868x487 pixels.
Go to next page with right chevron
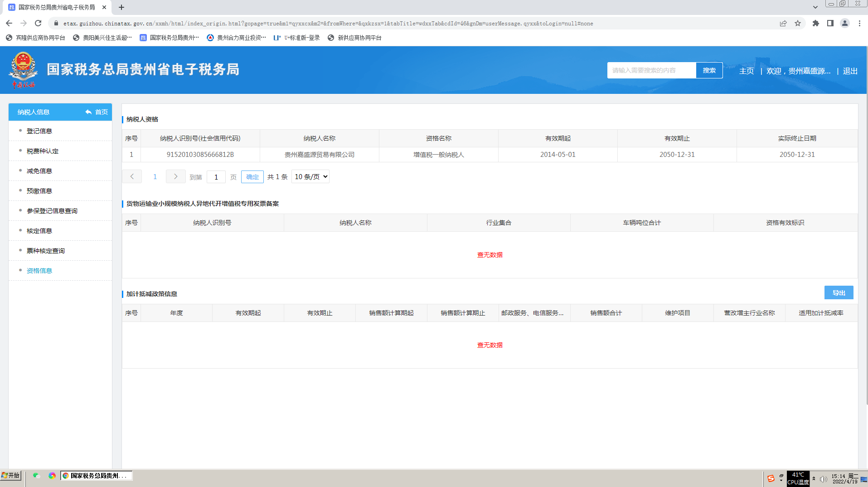(175, 176)
